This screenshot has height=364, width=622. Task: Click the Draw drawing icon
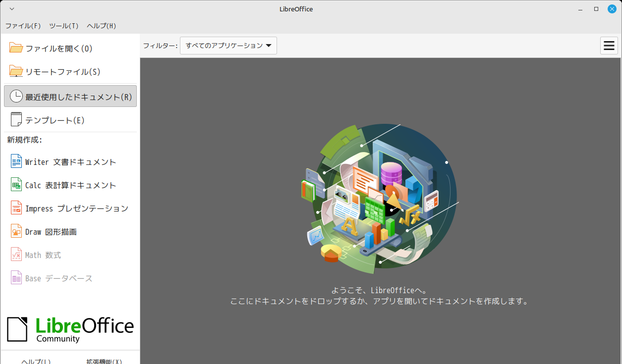click(16, 232)
